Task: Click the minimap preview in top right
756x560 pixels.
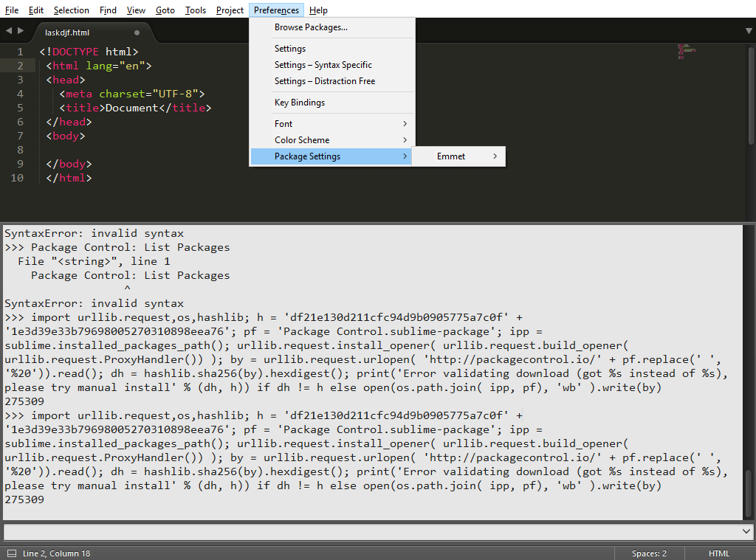Action: click(686, 52)
